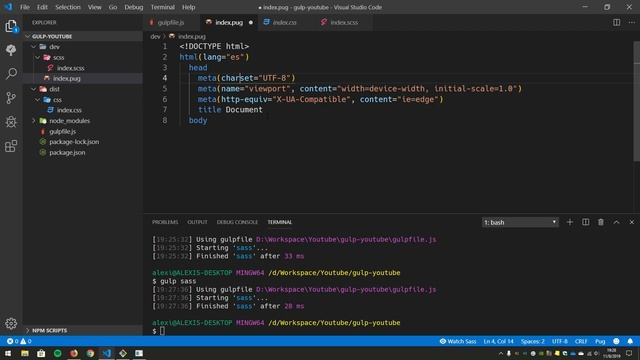The image size is (640, 360).
Task: Create a new terminal with plus icon
Action: (x=570, y=222)
